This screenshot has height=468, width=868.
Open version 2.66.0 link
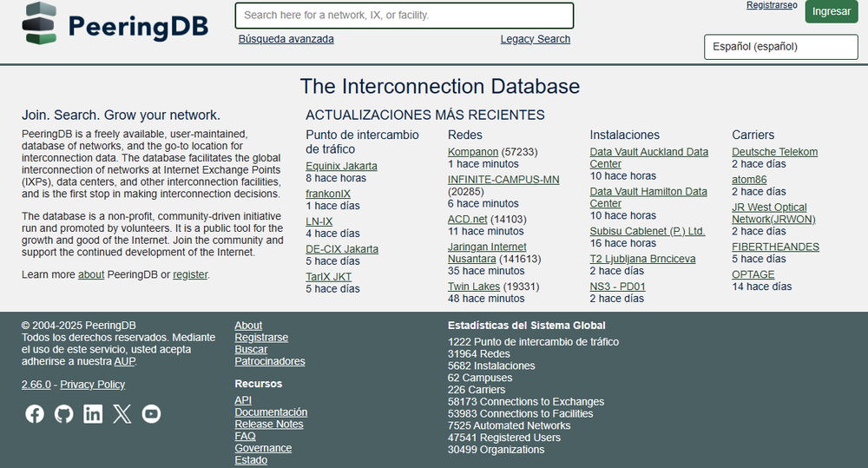click(x=36, y=385)
